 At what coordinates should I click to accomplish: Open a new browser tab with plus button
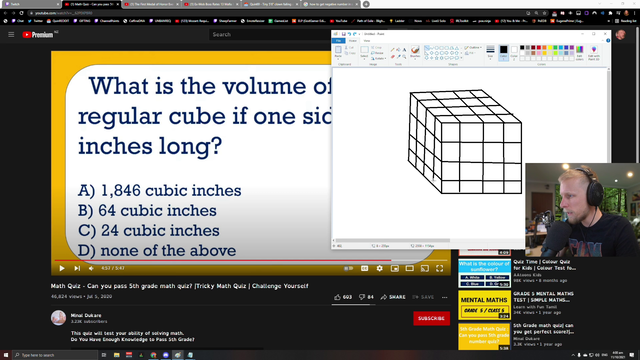(x=366, y=4)
